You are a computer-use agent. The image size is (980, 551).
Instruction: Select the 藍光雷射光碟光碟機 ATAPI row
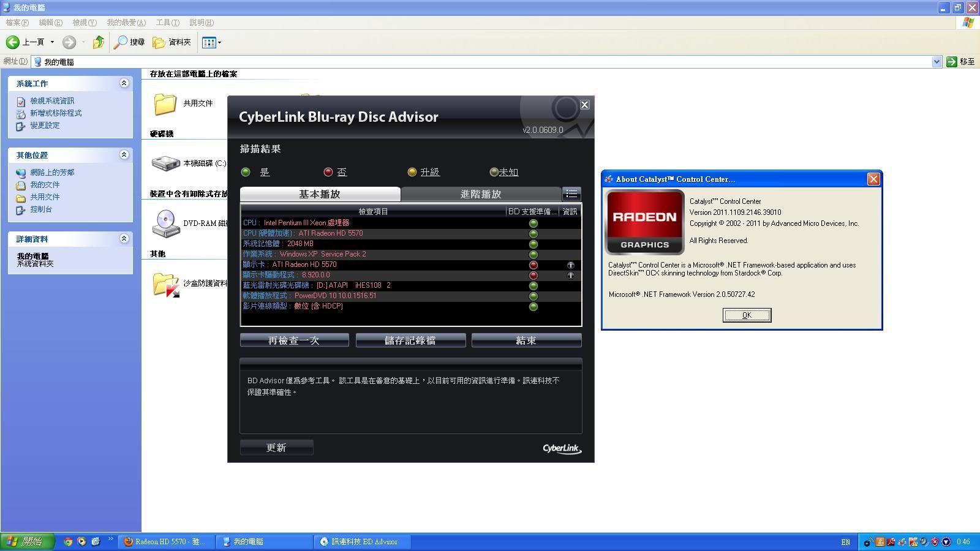[410, 285]
